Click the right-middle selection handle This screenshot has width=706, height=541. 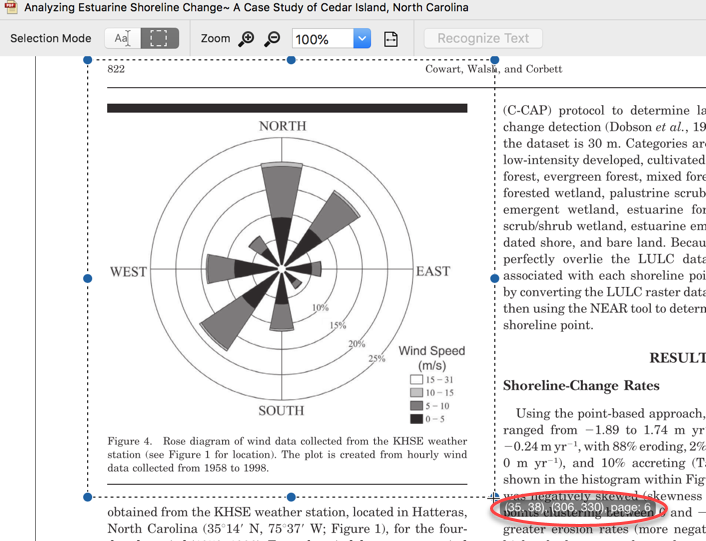tap(495, 279)
